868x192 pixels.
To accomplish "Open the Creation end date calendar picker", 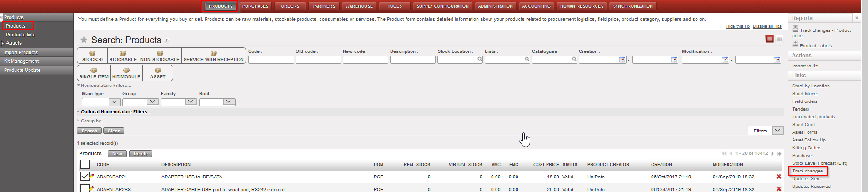I will [x=674, y=60].
